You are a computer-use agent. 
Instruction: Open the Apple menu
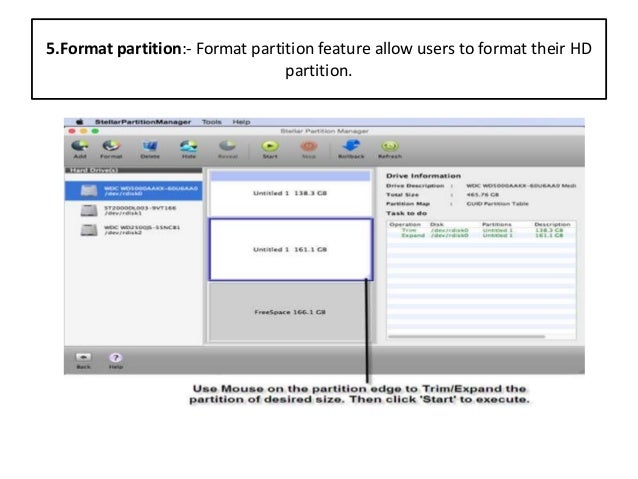[80, 122]
